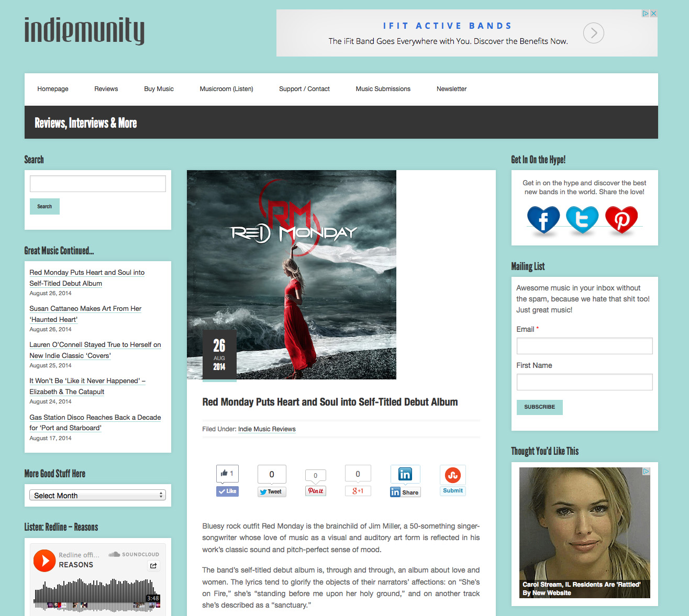This screenshot has width=689, height=616.
Task: Share the article on LinkedIn
Action: click(x=405, y=492)
